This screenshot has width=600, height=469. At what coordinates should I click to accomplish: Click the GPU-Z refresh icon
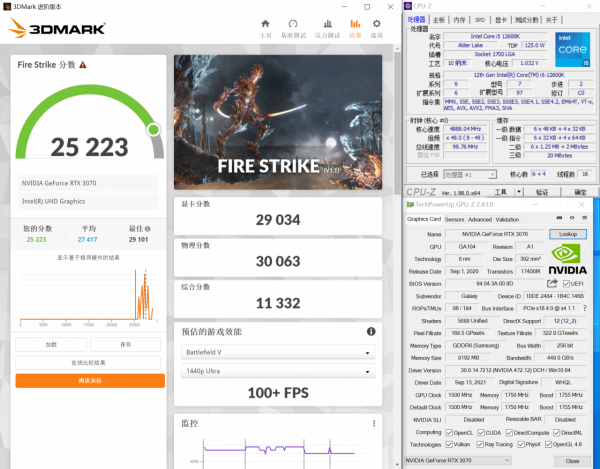(572, 218)
